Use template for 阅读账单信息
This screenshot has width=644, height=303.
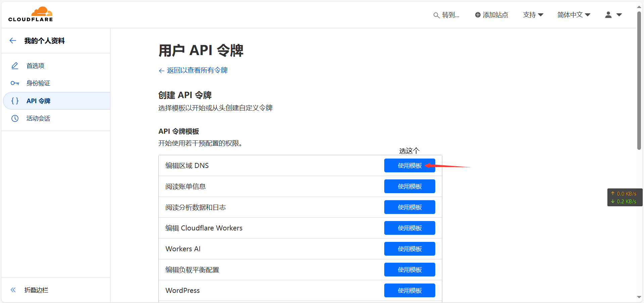[x=409, y=186]
